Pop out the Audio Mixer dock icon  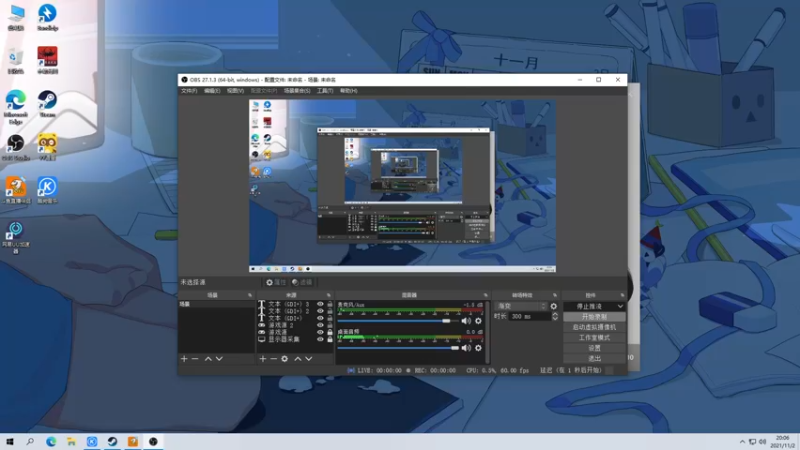pos(485,295)
